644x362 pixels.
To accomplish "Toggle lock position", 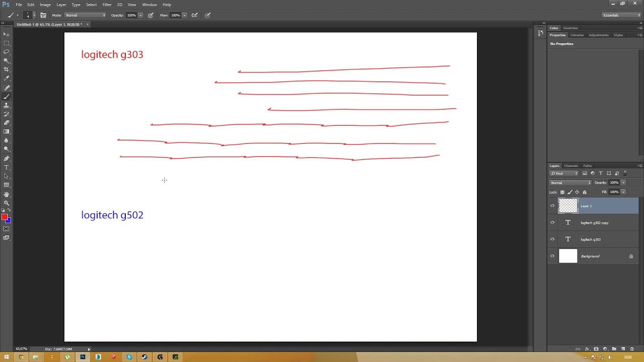I will coord(577,192).
